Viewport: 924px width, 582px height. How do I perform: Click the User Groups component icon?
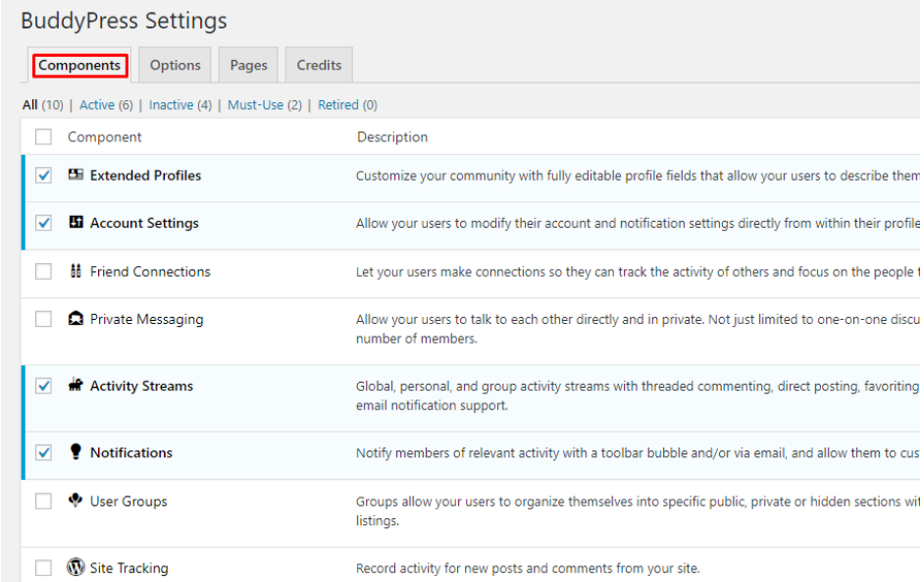coord(76,501)
